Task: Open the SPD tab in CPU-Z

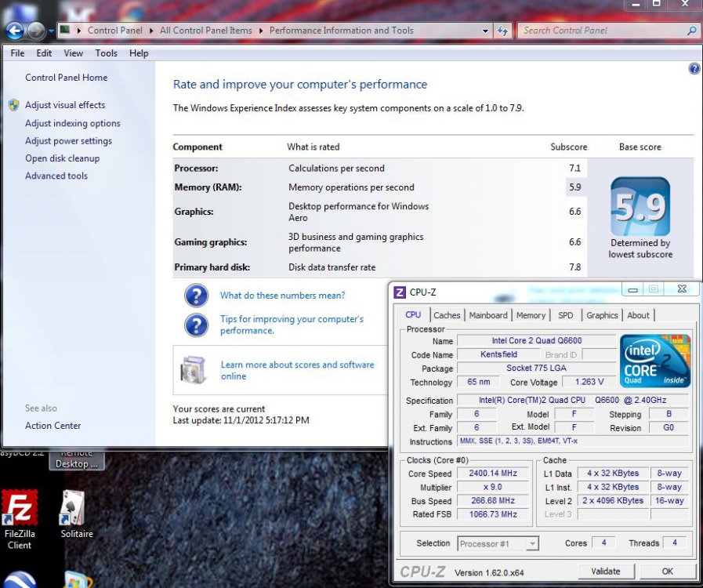Action: point(565,315)
